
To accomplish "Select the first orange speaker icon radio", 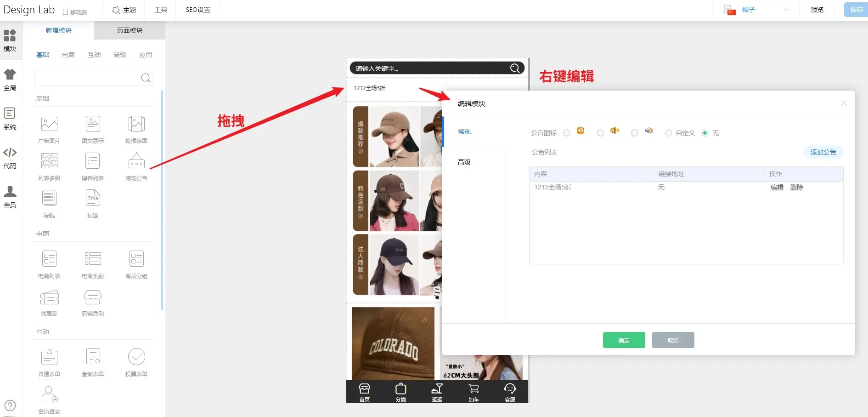I will (x=567, y=133).
